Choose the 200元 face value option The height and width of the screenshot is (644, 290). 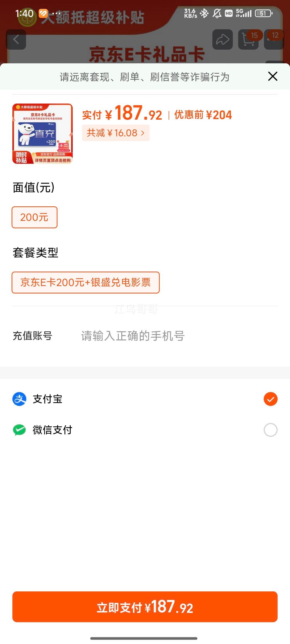[34, 217]
